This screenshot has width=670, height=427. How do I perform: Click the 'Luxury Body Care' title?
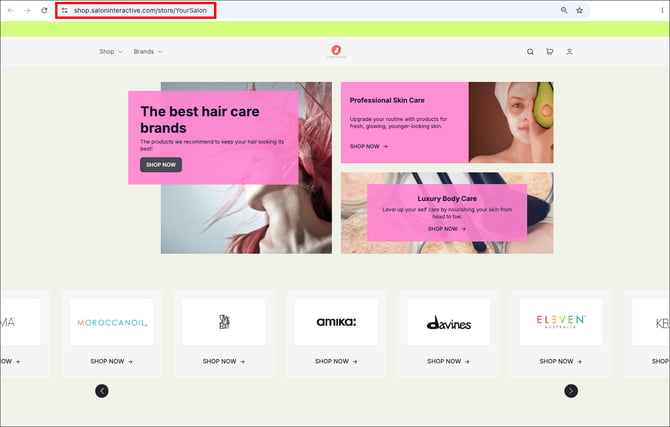point(447,198)
